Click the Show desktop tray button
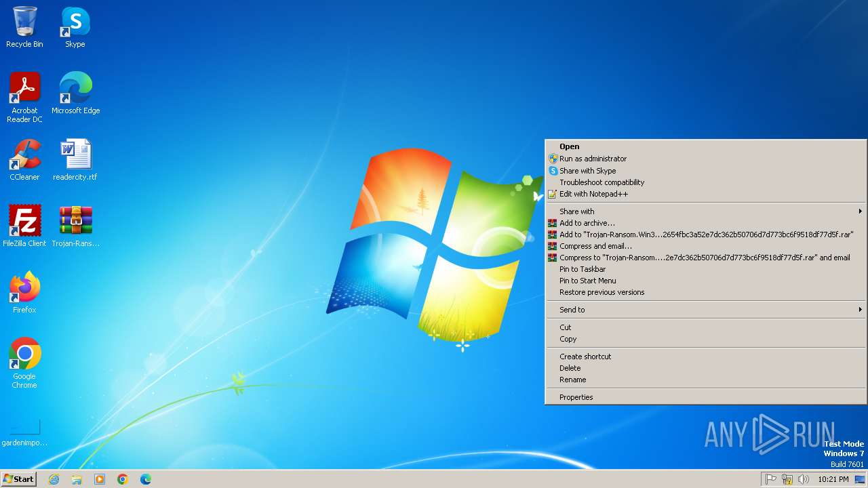 click(x=860, y=479)
